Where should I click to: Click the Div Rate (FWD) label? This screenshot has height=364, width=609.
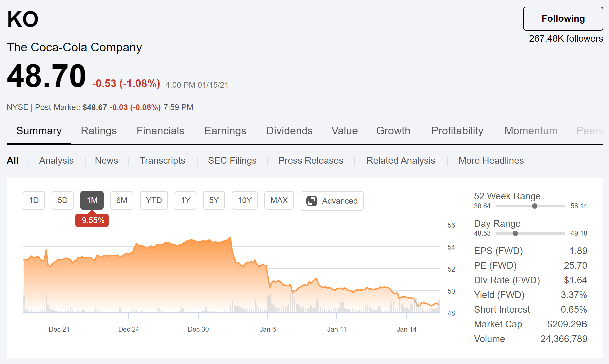point(507,280)
